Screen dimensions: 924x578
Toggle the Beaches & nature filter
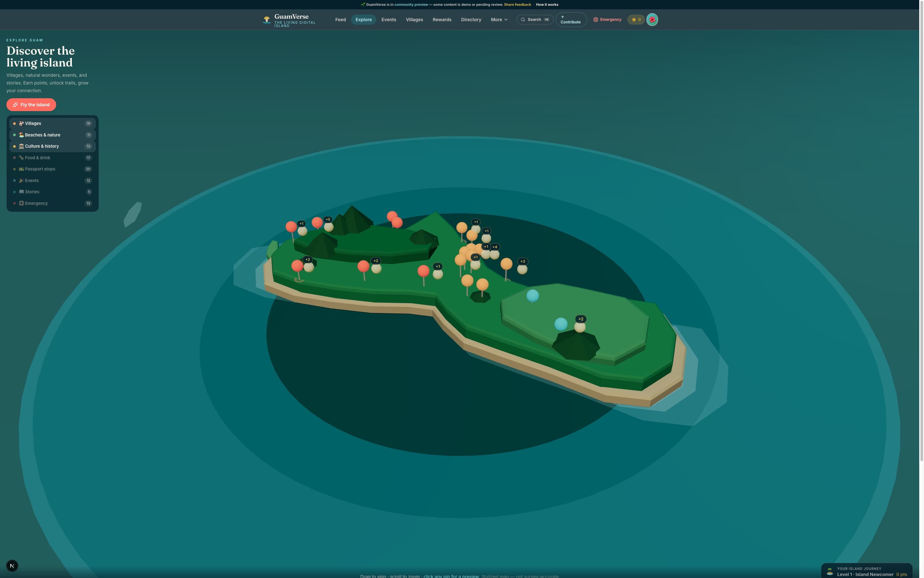(52, 135)
